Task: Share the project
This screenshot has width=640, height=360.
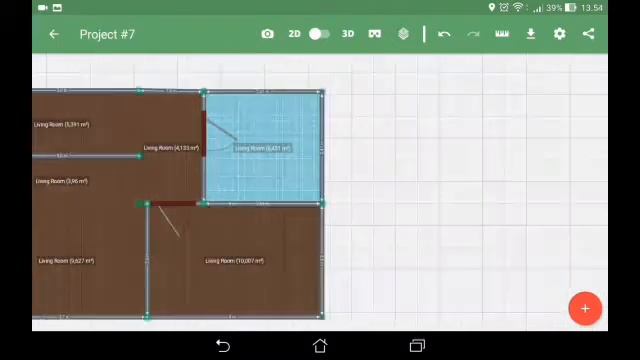Action: [589, 34]
